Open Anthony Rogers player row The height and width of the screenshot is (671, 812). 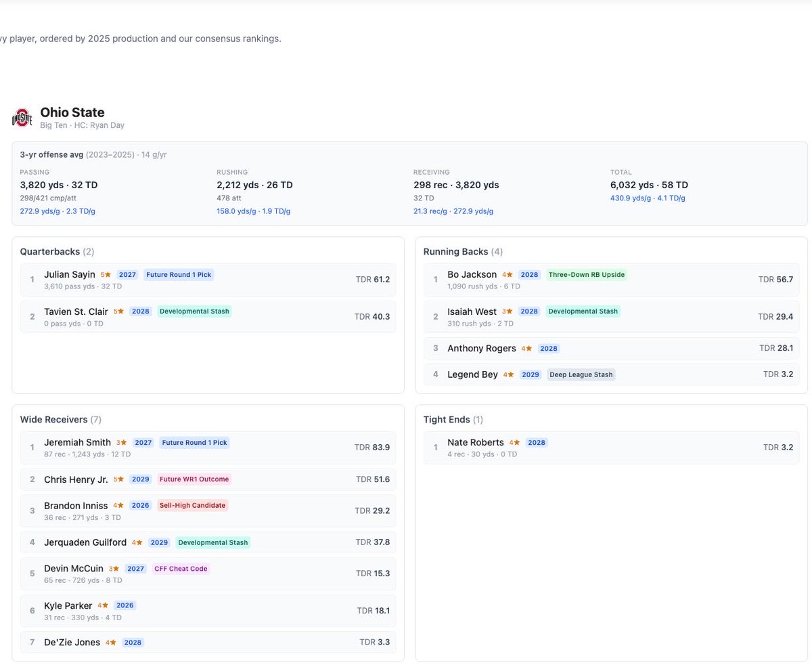click(x=611, y=348)
